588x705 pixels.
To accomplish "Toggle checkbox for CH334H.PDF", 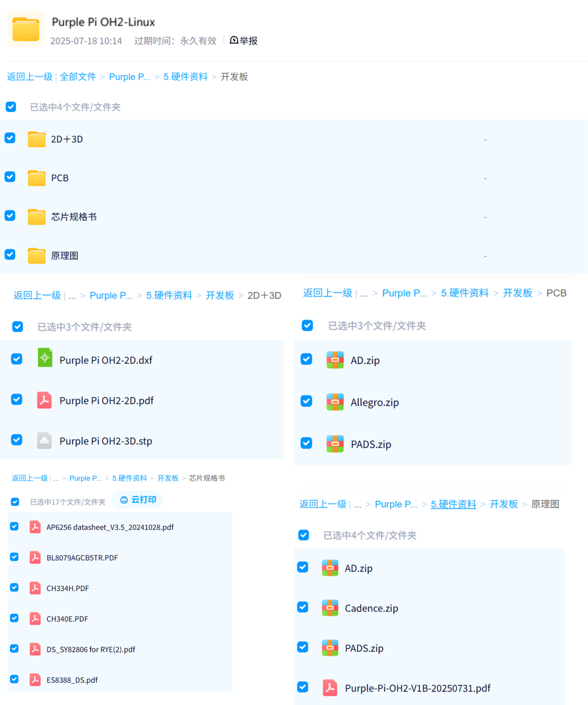I will tap(14, 587).
